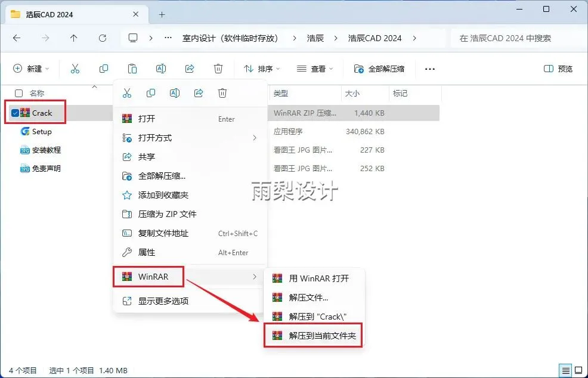588x378 pixels.
Task: Expand the WinRAR submenu arrow
Action: (x=255, y=277)
